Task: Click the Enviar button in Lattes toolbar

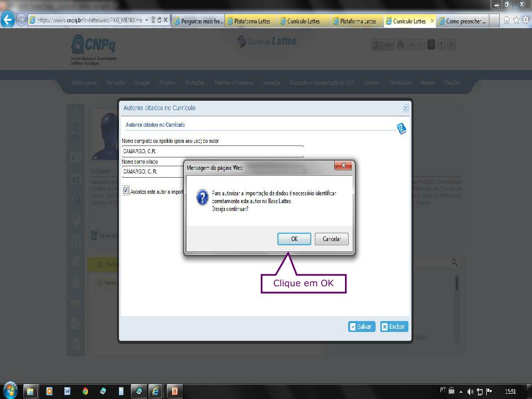Action: (383, 45)
